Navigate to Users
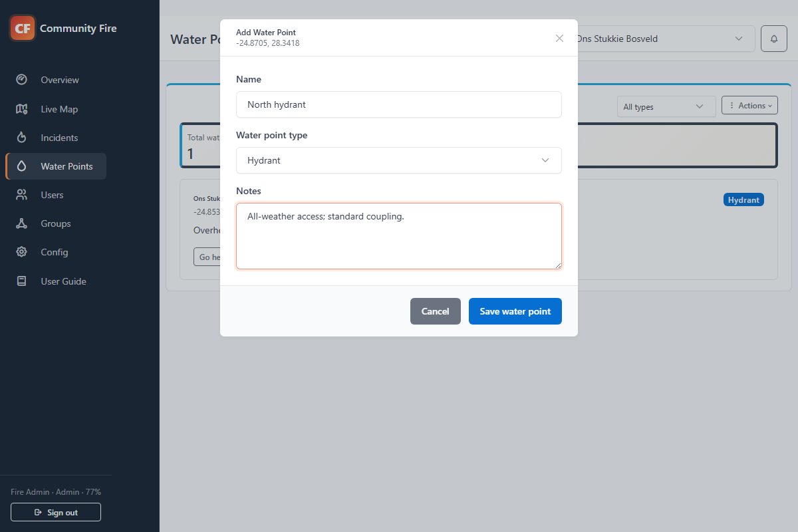Image resolution: width=798 pixels, height=532 pixels. (56, 195)
